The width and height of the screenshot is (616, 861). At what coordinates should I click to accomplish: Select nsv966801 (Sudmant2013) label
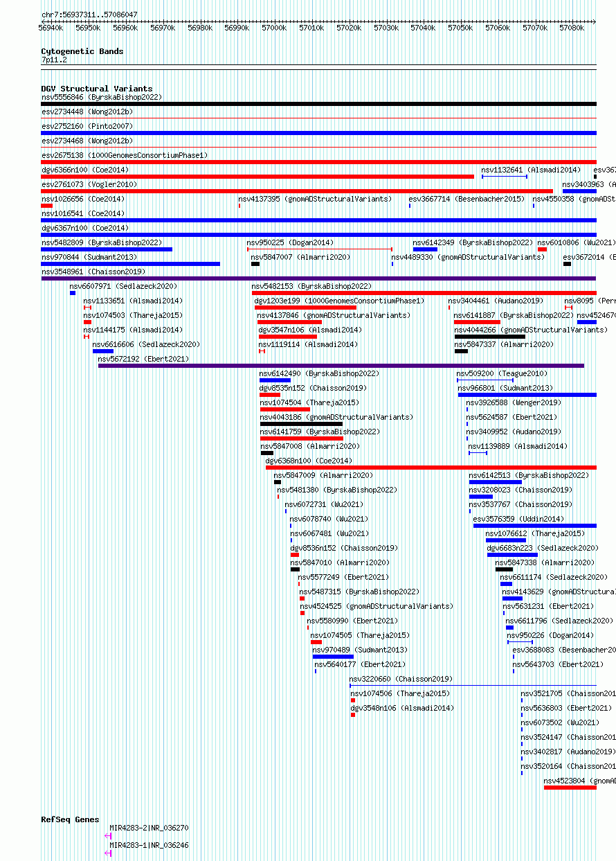click(505, 388)
